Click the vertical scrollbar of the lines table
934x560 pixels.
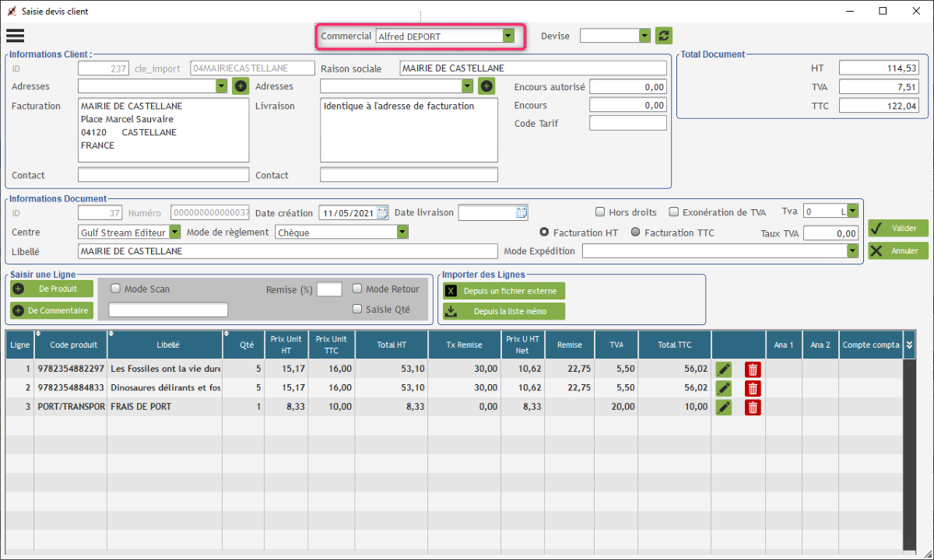point(908,455)
